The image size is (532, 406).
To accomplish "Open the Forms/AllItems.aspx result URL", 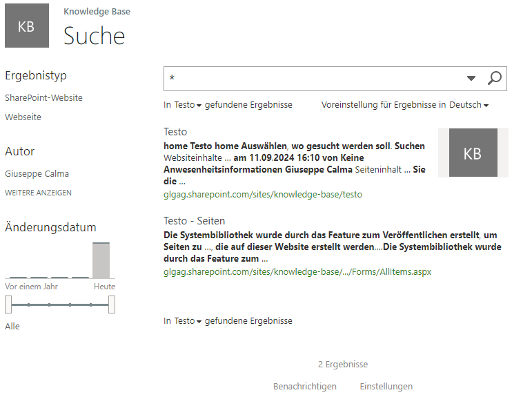I will tap(297, 272).
